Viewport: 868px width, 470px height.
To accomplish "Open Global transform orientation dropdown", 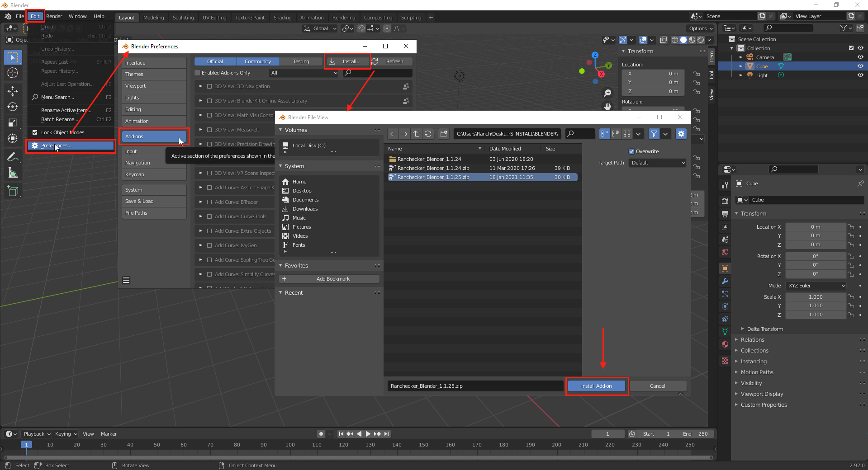I will tap(321, 28).
